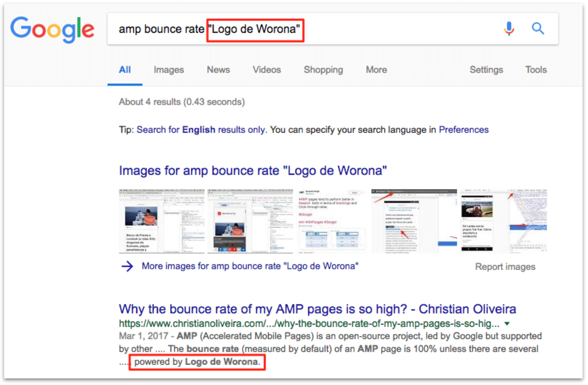
Task: Open second thumbnail with dark overlay boat photo
Action: click(250, 221)
